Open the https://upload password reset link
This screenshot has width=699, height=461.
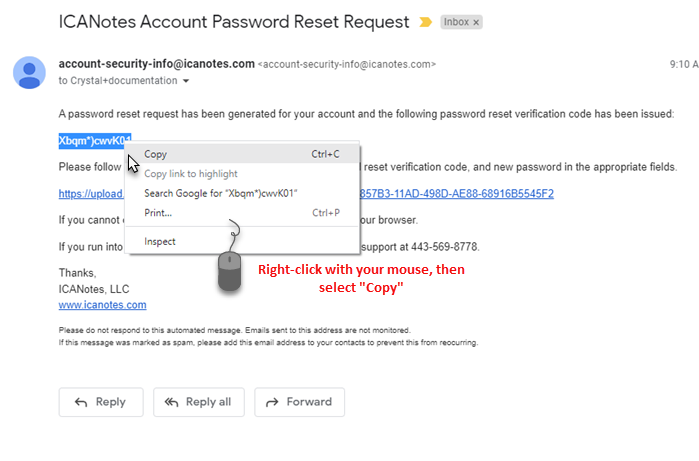click(x=91, y=194)
